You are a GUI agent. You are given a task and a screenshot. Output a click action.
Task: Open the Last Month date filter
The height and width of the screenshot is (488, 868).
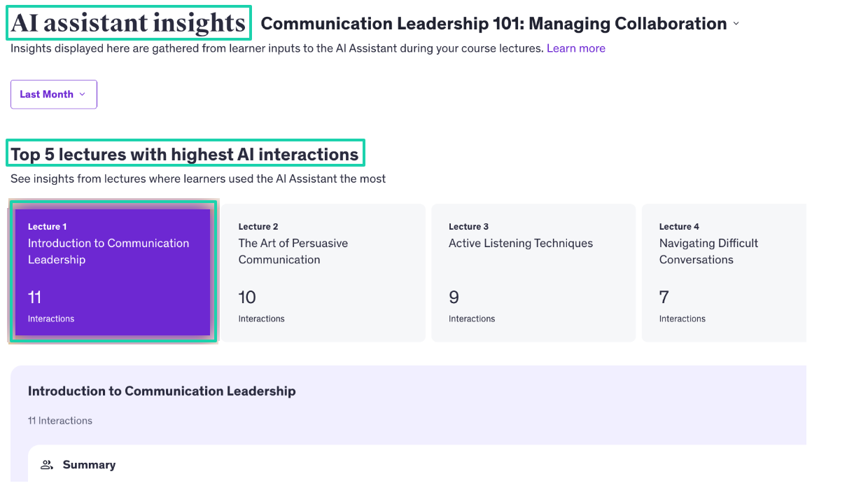(54, 95)
